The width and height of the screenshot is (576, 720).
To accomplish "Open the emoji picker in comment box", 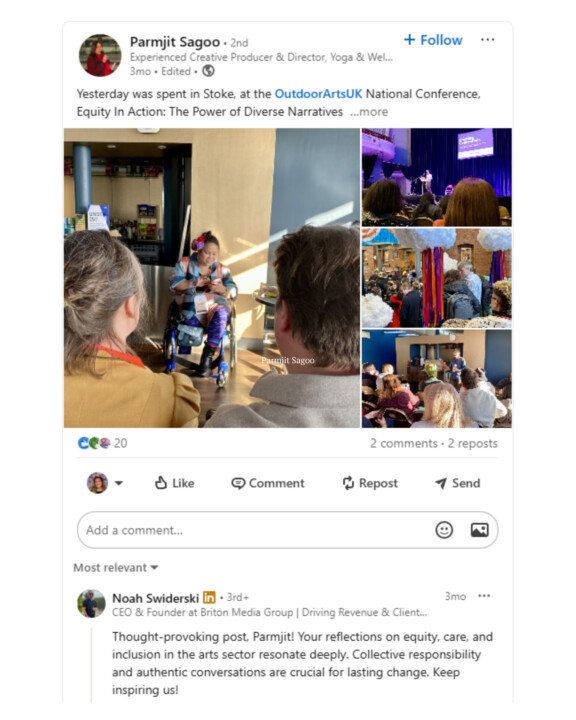I will [x=444, y=530].
